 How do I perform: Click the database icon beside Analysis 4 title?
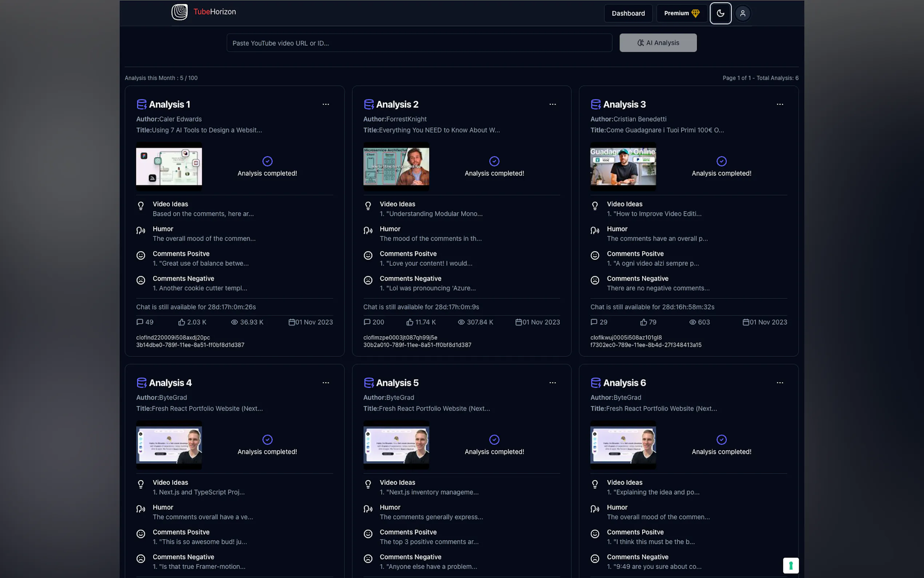click(x=142, y=383)
